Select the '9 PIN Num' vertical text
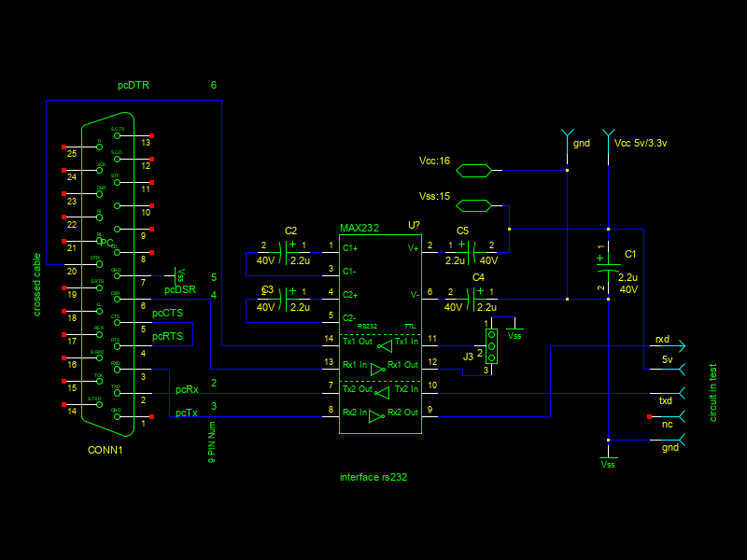 tap(212, 441)
